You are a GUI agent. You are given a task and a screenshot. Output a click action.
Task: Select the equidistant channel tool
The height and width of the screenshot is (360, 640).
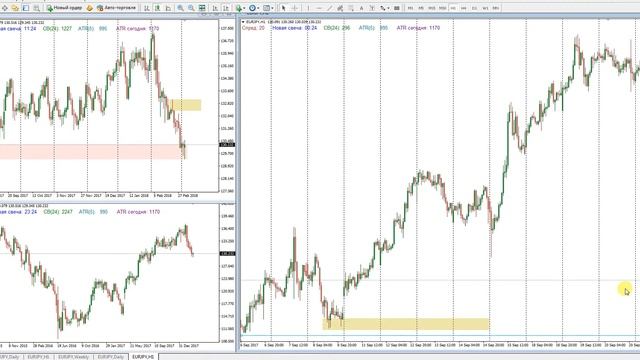click(x=340, y=8)
